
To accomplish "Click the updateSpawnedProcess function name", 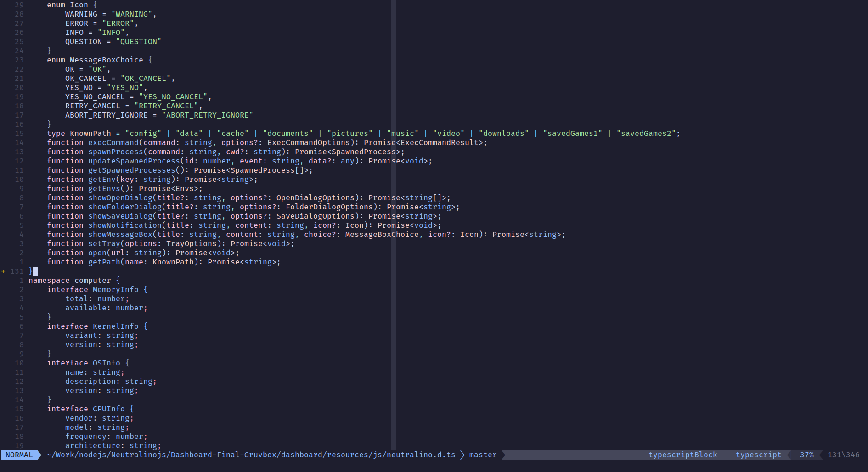I will [134, 161].
